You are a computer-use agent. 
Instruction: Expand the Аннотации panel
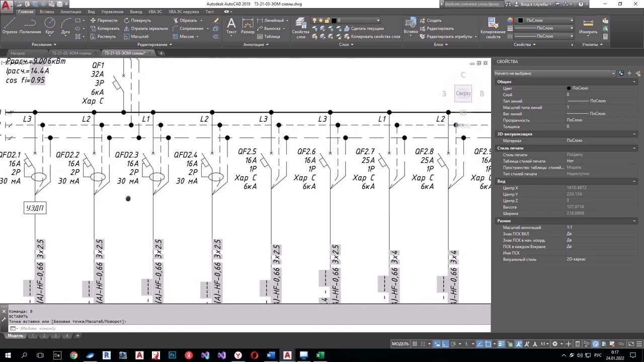(x=256, y=44)
